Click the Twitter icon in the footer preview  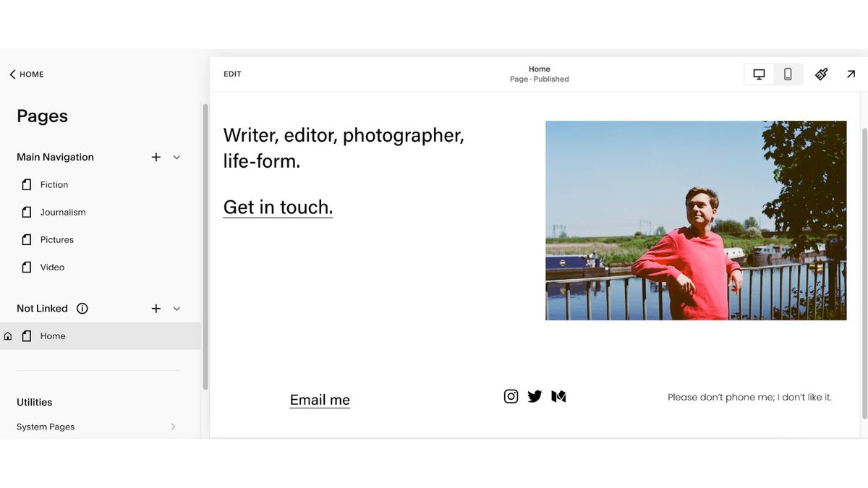click(x=535, y=396)
